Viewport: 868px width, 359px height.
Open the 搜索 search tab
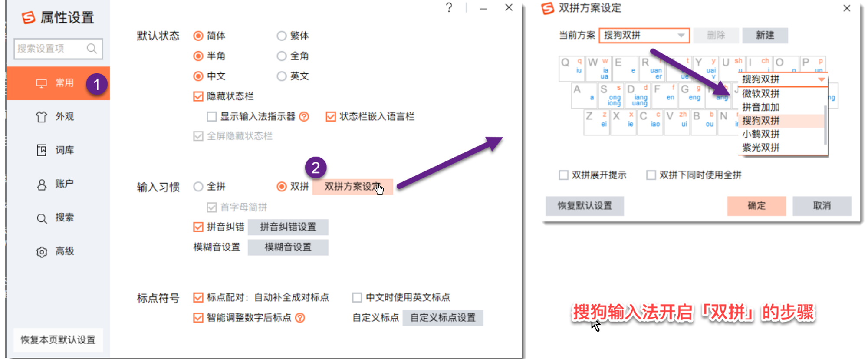coord(58,217)
